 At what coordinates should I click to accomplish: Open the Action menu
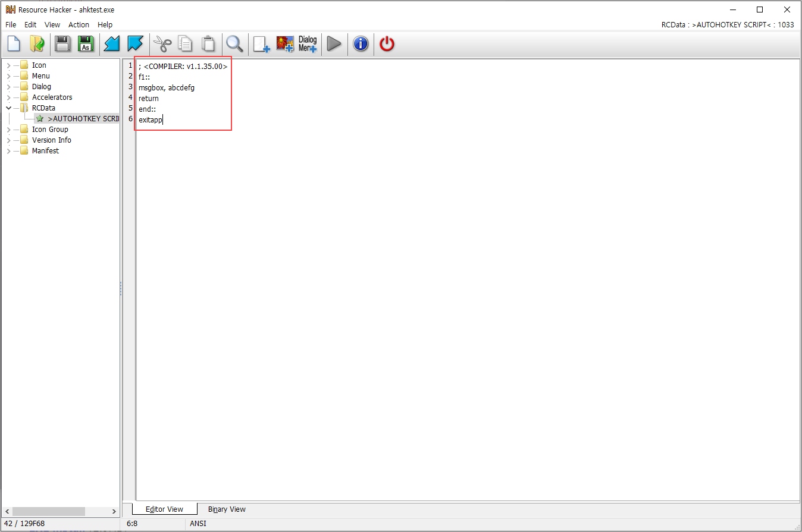[x=79, y=25]
